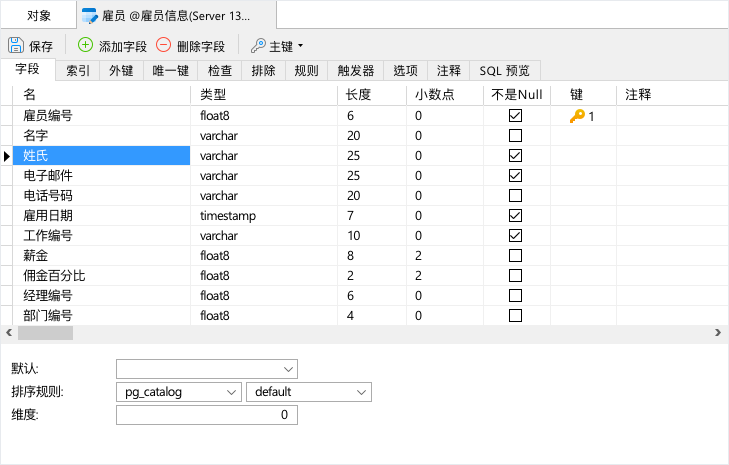This screenshot has height=465, width=729.
Task: Switch to the 检查 tab
Action: click(x=220, y=71)
